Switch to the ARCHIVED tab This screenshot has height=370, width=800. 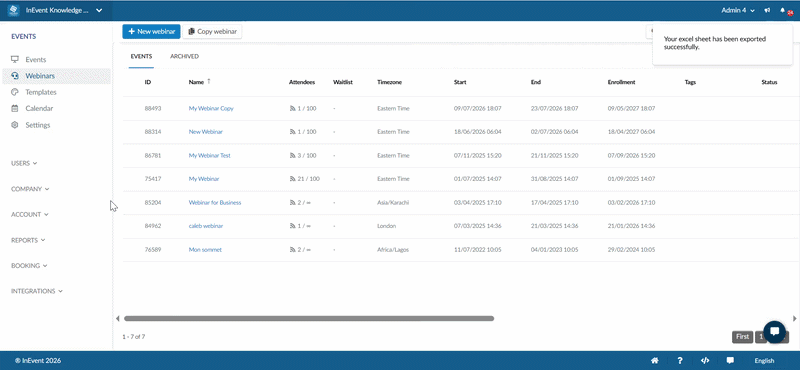pyautogui.click(x=184, y=57)
